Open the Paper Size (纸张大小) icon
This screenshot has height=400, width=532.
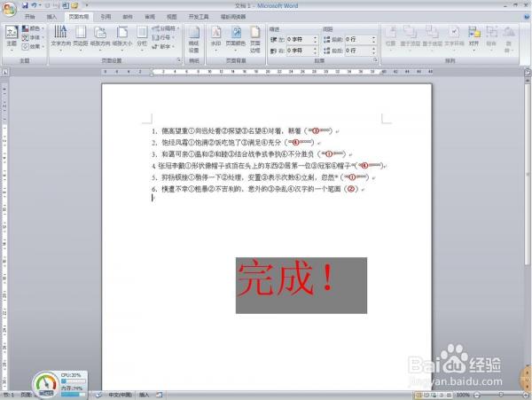(x=121, y=35)
